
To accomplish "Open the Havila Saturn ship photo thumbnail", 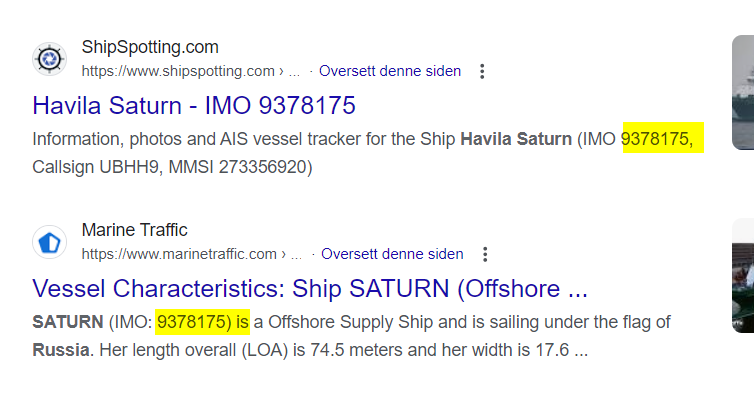I will click(x=743, y=92).
